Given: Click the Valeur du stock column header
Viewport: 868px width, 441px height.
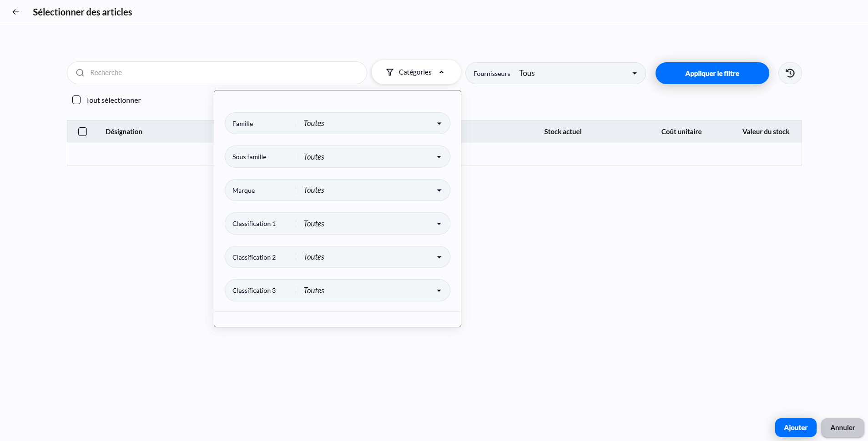Looking at the screenshot, I should click(766, 132).
